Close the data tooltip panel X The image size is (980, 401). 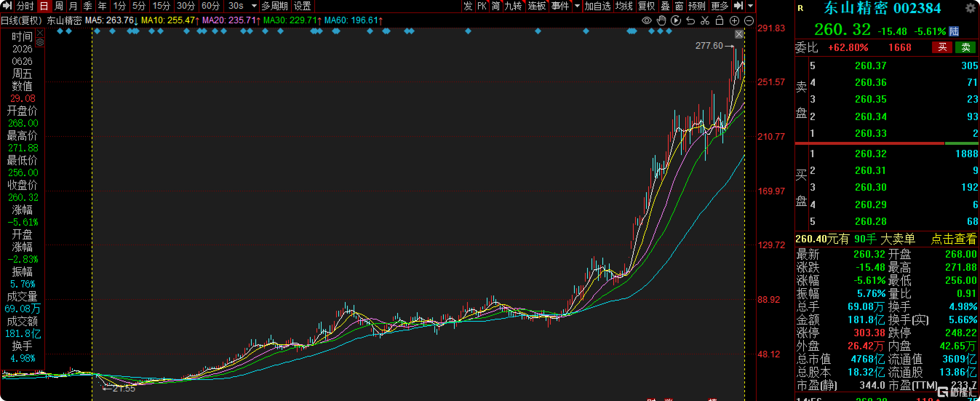[x=40, y=33]
